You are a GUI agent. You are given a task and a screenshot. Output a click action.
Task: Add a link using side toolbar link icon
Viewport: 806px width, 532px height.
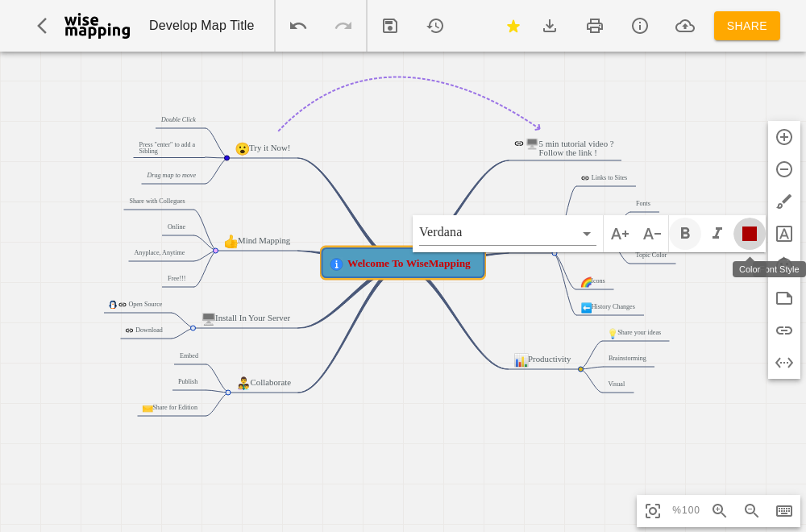pyautogui.click(x=784, y=330)
